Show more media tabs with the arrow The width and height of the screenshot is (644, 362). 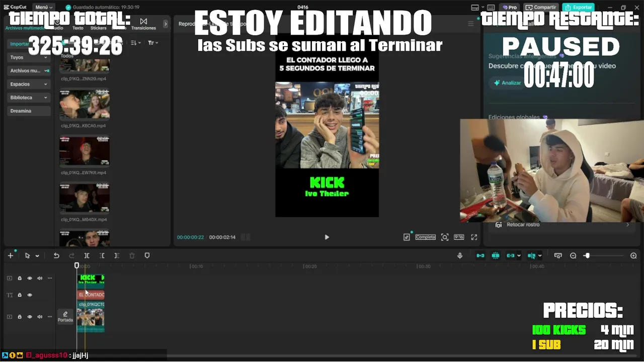coord(166,24)
